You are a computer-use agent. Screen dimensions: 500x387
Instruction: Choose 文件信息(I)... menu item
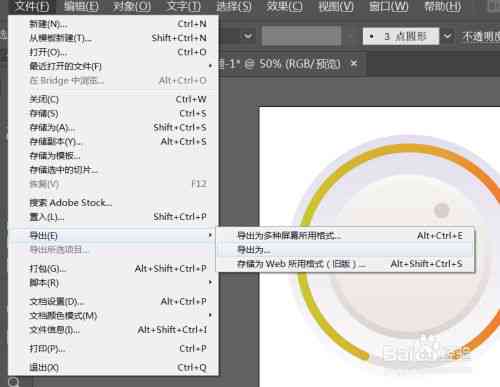coord(113,330)
